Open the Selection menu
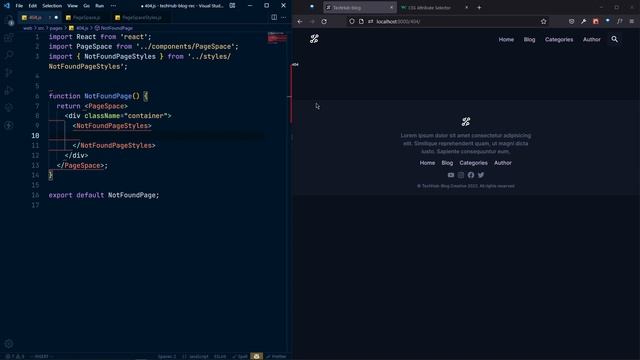 (x=52, y=6)
